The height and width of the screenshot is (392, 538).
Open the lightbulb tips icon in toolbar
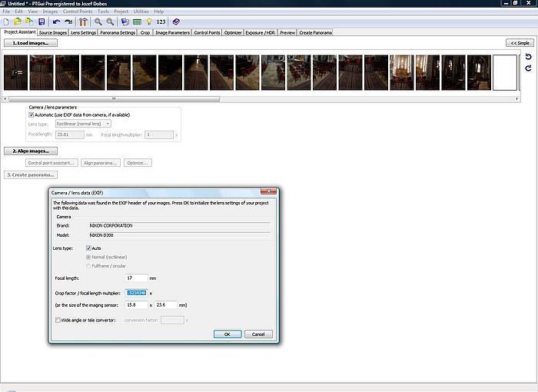pos(149,22)
